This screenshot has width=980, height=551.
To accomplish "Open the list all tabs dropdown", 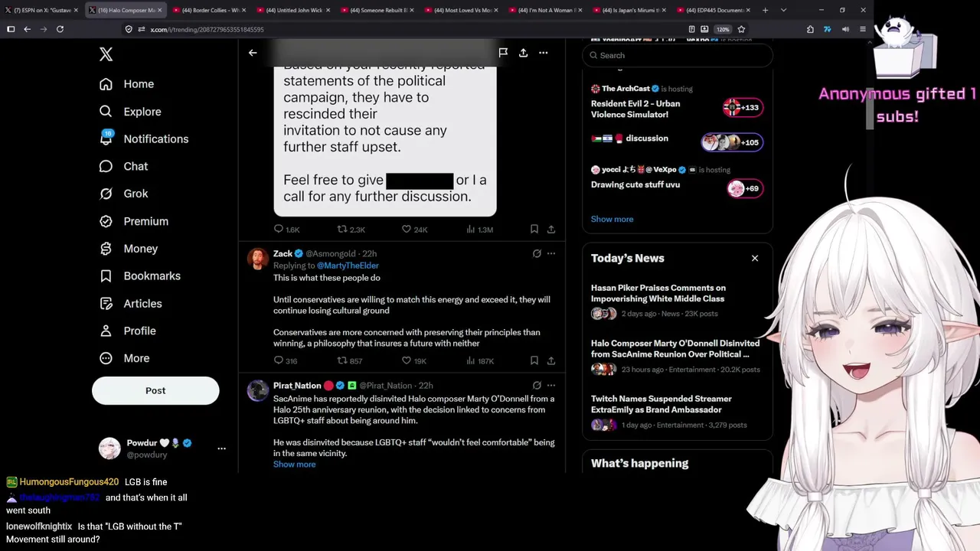I will [x=783, y=10].
